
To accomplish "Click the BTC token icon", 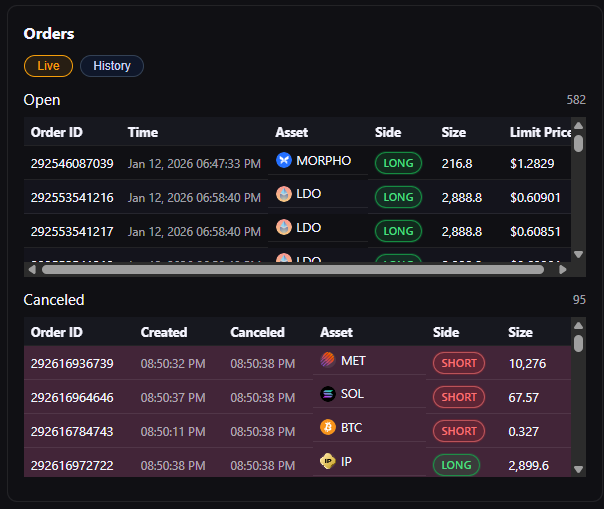I will pos(328,427).
